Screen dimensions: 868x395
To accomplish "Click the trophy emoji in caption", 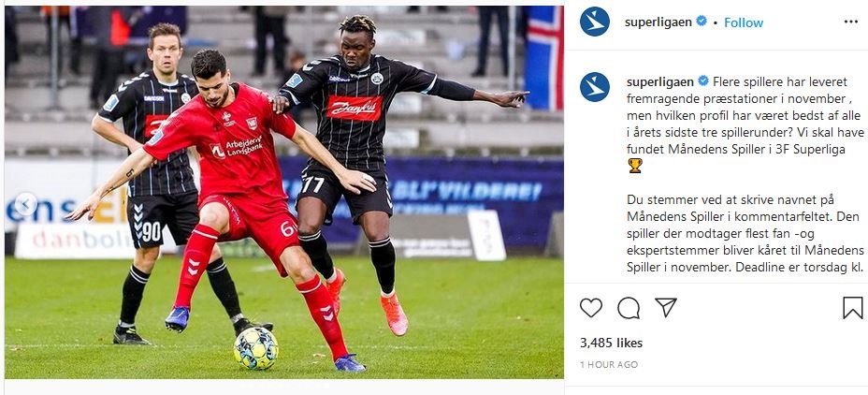I will pyautogui.click(x=635, y=165).
